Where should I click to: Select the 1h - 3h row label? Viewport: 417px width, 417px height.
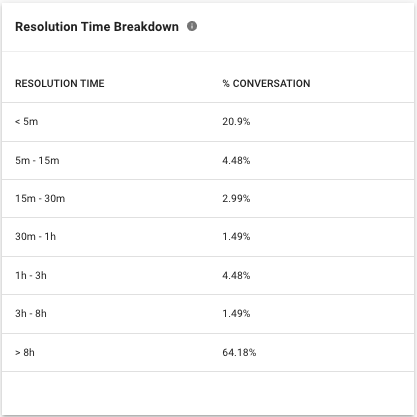(x=31, y=275)
